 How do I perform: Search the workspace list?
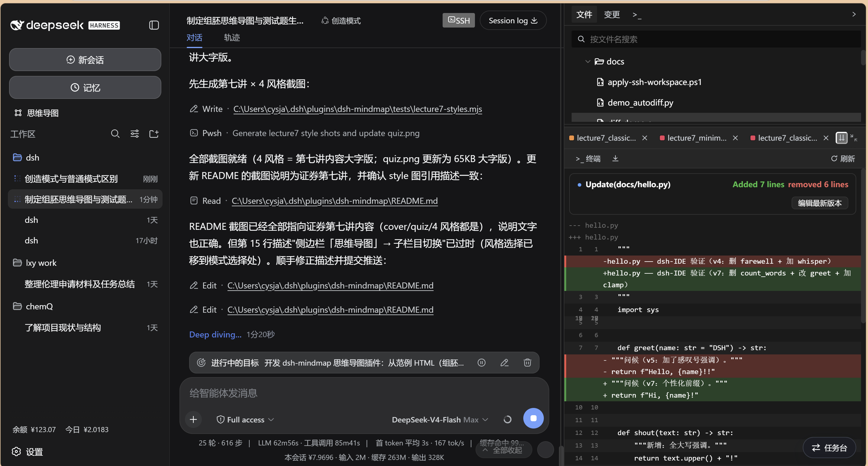pyautogui.click(x=115, y=134)
